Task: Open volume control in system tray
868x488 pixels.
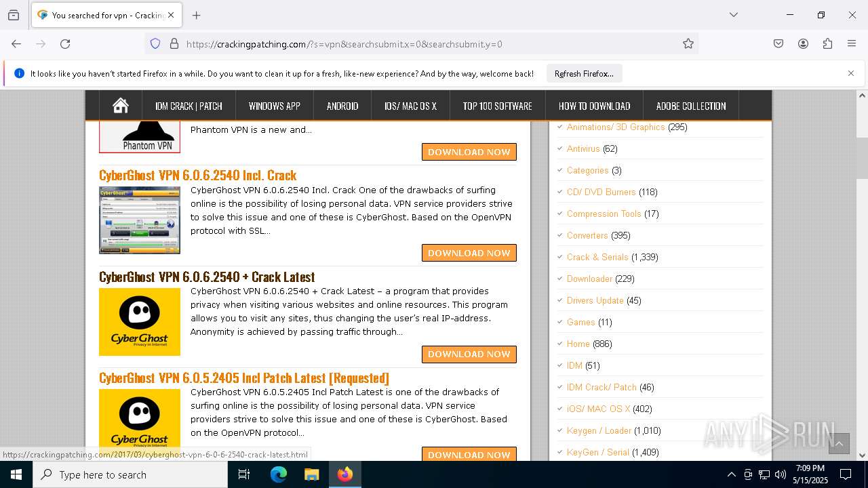Action: pyautogui.click(x=781, y=474)
